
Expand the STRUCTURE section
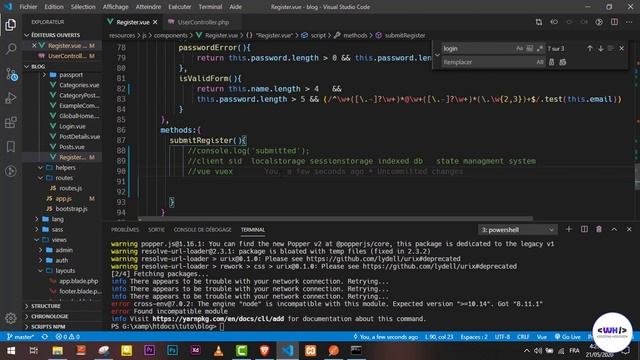(46, 306)
